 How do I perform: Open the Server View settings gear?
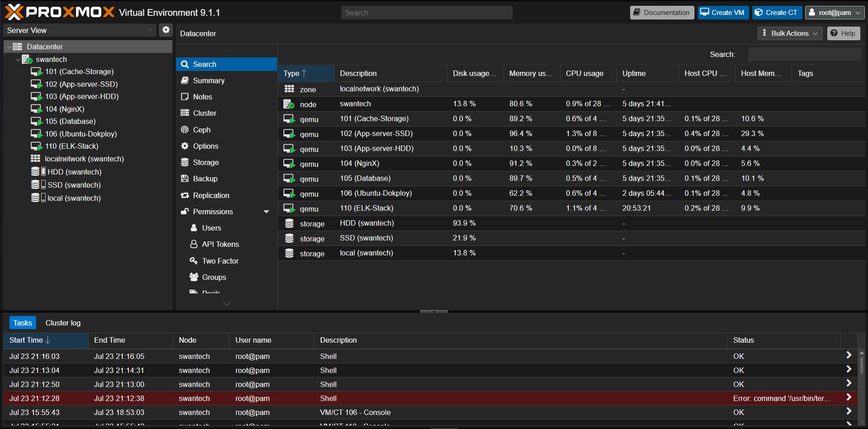click(166, 30)
